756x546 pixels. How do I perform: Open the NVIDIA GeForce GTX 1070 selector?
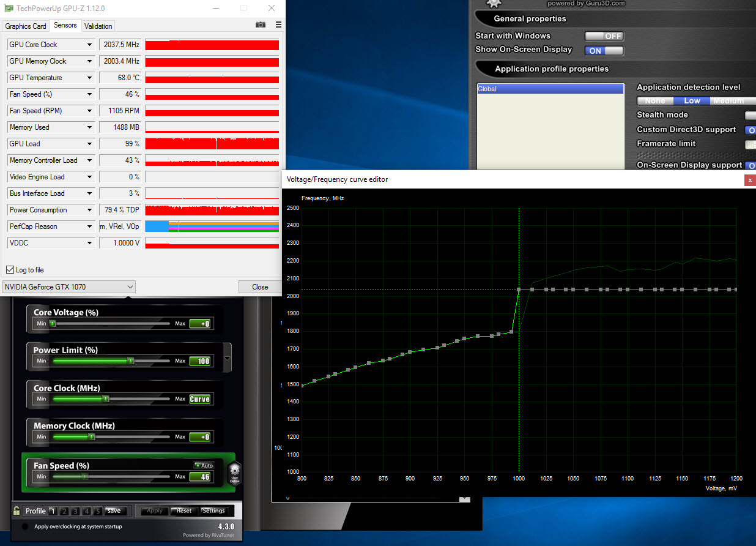point(69,286)
